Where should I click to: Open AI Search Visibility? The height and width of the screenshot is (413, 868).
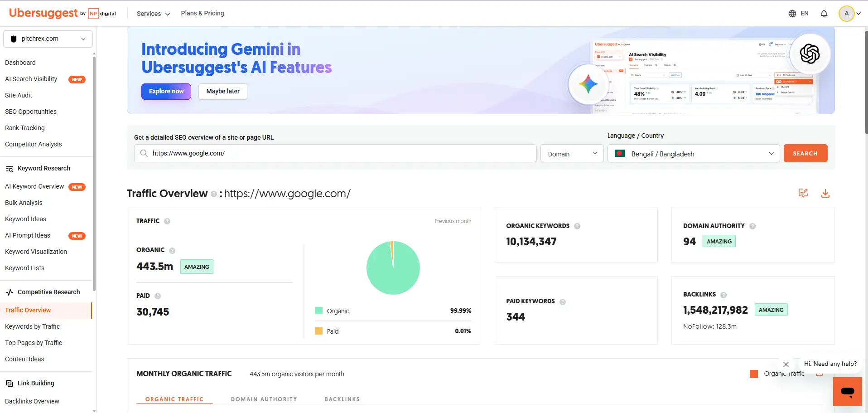coord(31,79)
